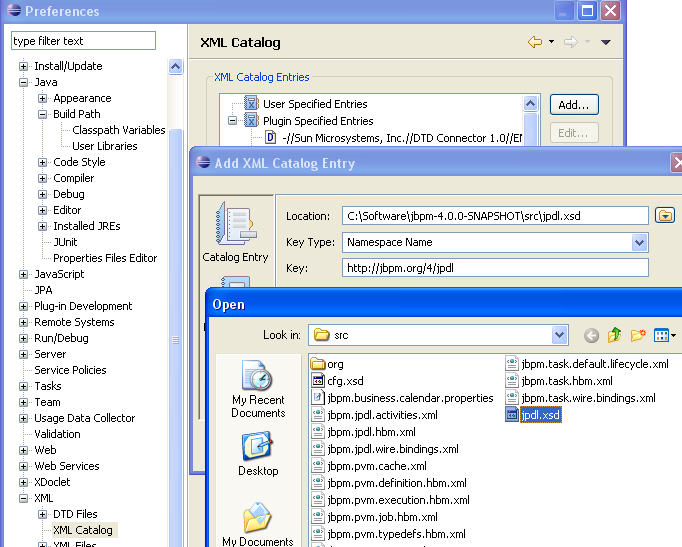682x547 pixels.
Task: Expand the Code Style tree node
Action: [43, 162]
